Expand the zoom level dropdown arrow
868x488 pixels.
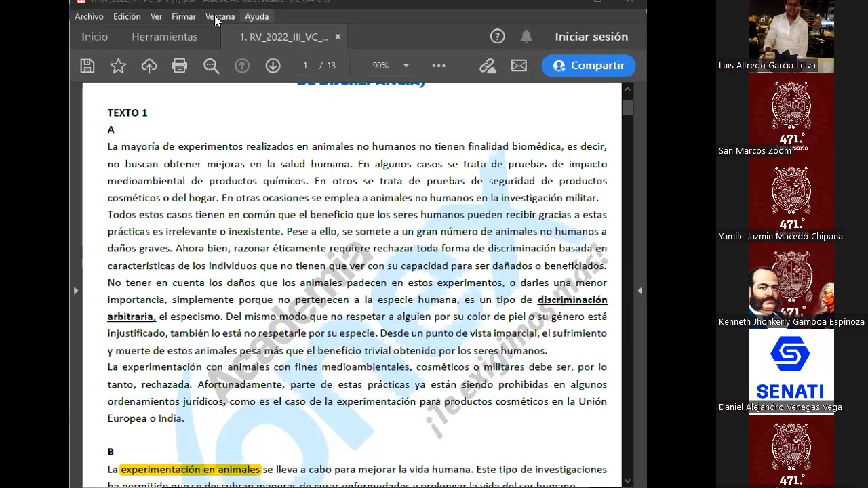tap(406, 66)
